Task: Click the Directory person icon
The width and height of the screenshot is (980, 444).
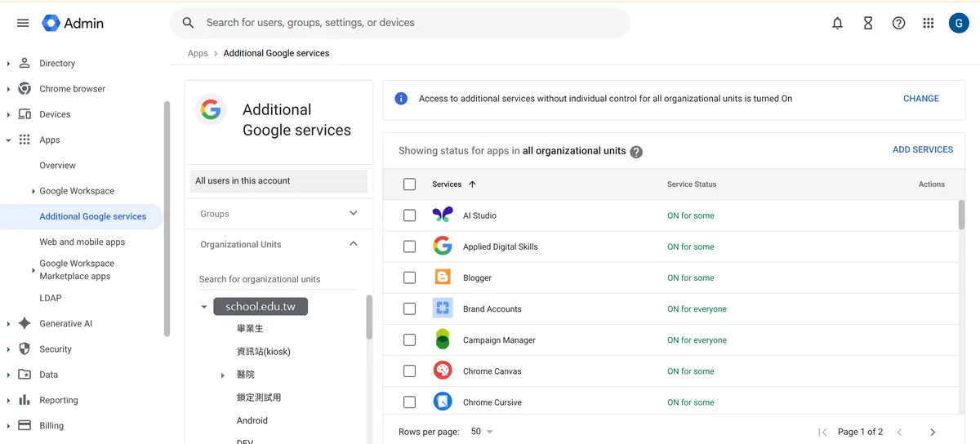Action: 24,63
